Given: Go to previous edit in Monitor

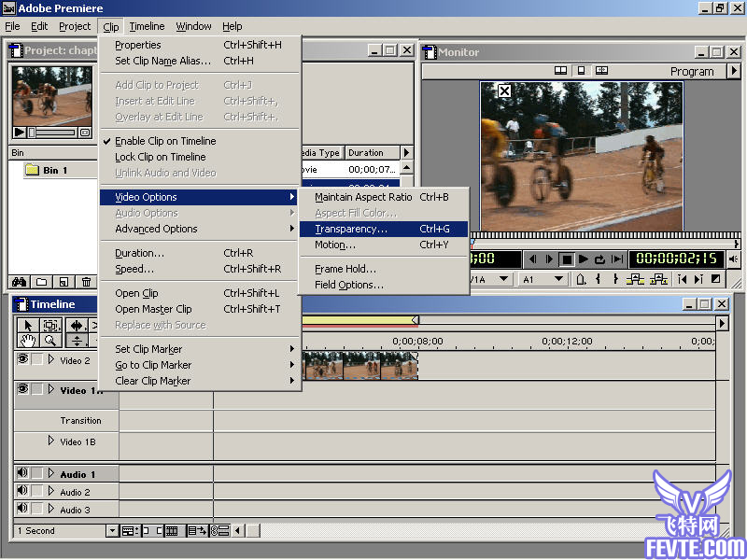Looking at the screenshot, I should point(683,279).
